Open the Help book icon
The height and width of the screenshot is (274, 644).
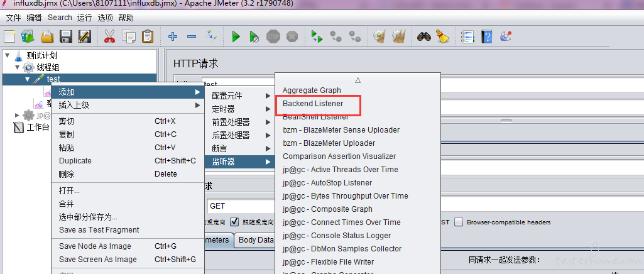click(x=486, y=37)
